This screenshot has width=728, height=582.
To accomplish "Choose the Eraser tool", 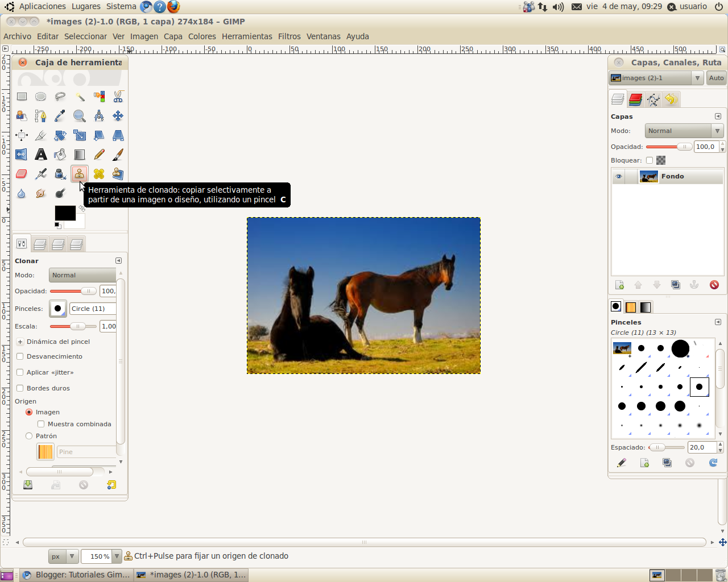I will (x=22, y=174).
